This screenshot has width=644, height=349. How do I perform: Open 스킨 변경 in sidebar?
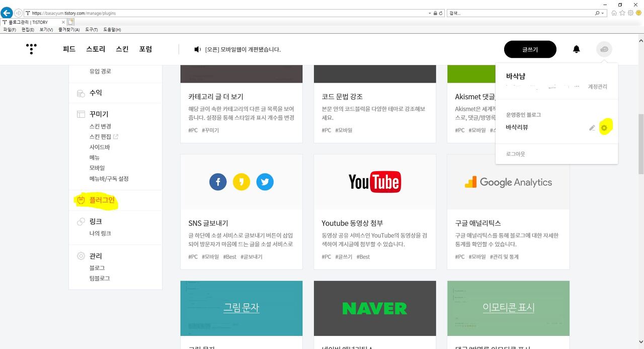100,126
